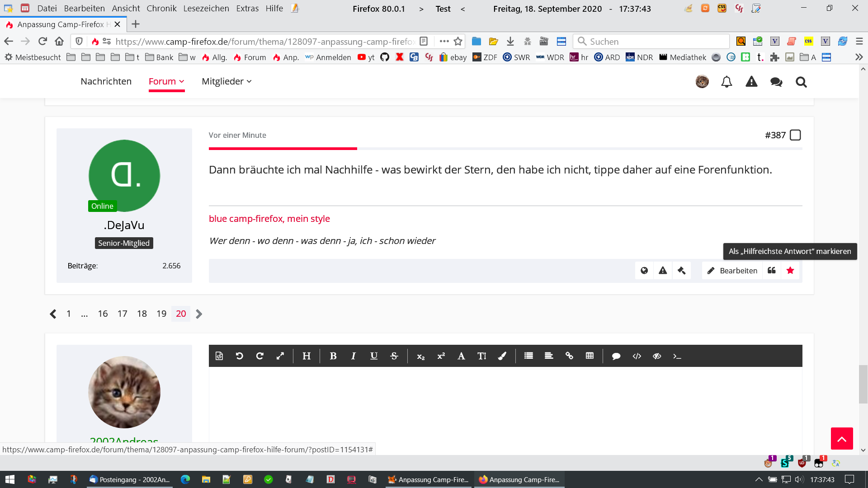Toggle editor source code view
Image resolution: width=868 pixels, height=488 pixels.
[x=219, y=356]
